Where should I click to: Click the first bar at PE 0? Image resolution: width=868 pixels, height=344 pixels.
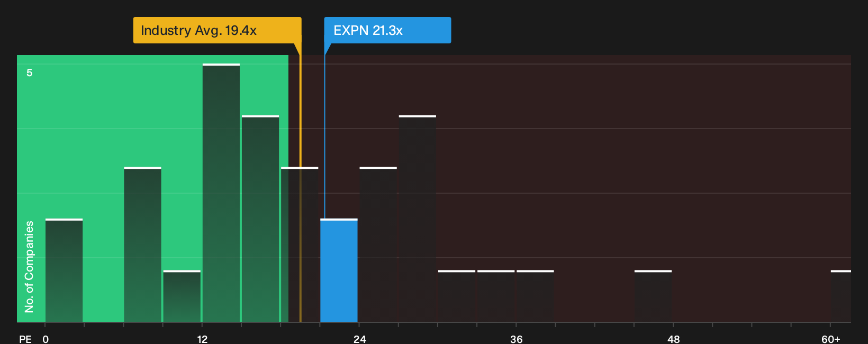coord(64,270)
